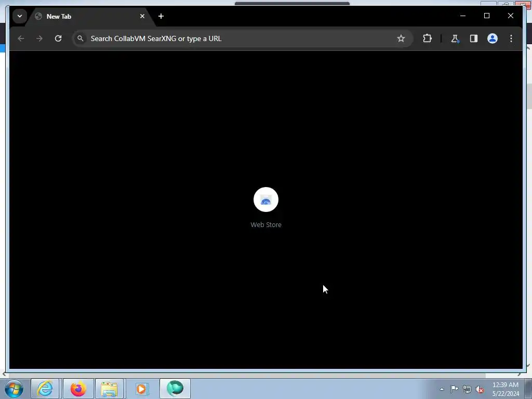Launch Firefox from taskbar

coord(78,389)
